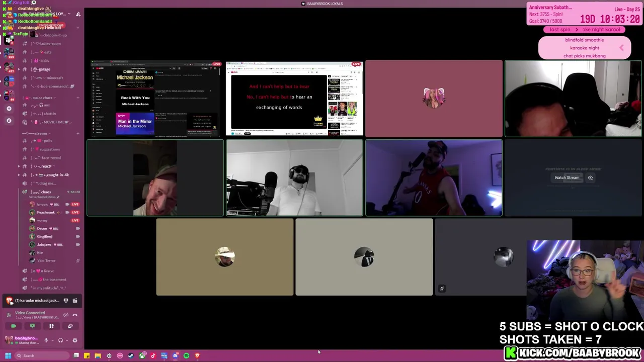Toggle screen share button in voice panel
The image size is (644, 362).
(32, 326)
